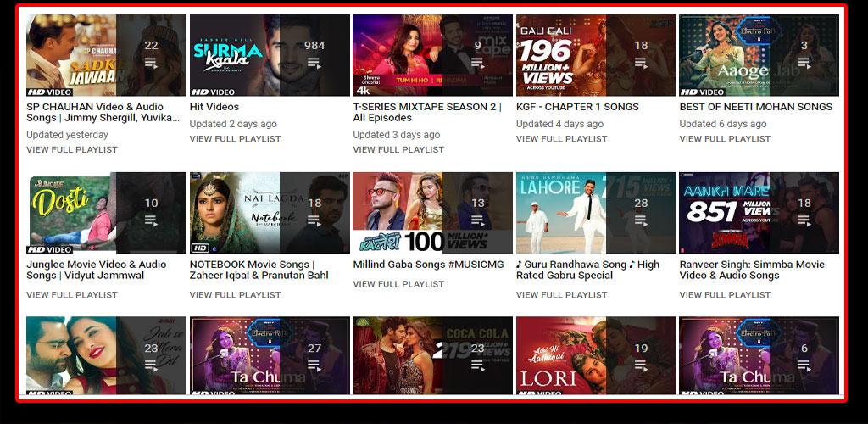Click playlist icon on T-Series Mixtape thumbnail
868x424 pixels.
478,63
